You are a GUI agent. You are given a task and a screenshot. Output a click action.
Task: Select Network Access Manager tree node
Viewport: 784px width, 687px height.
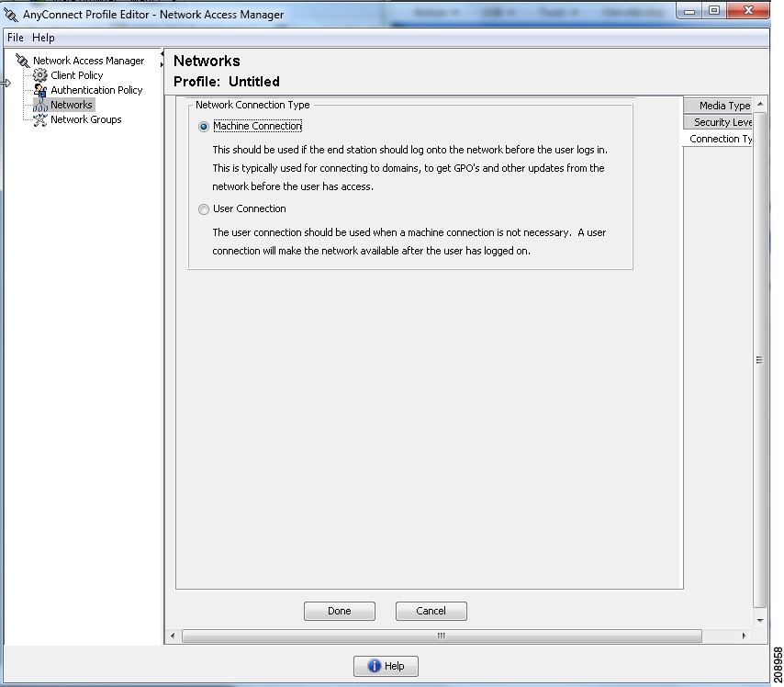pyautogui.click(x=88, y=61)
